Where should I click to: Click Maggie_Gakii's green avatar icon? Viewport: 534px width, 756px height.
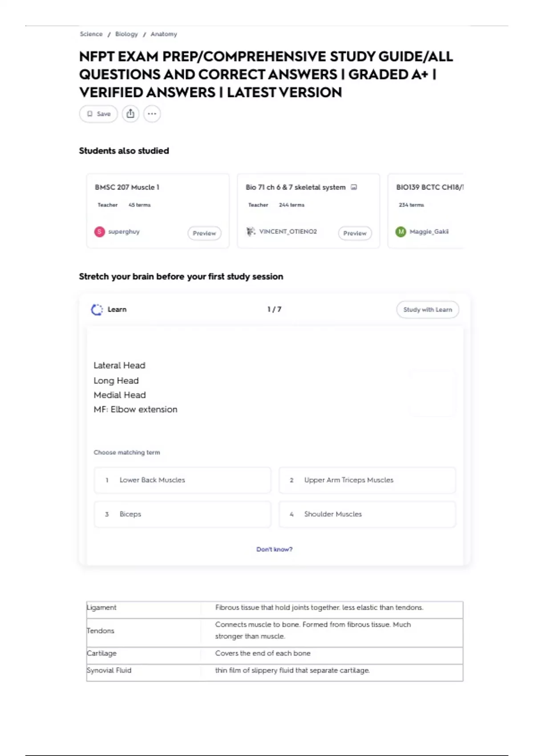click(x=401, y=232)
